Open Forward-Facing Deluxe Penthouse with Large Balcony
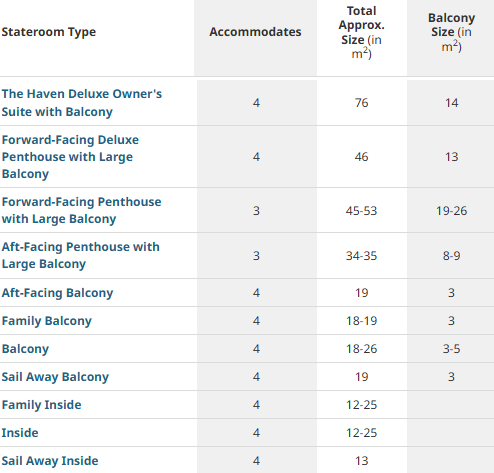This screenshot has width=494, height=473. [x=70, y=157]
